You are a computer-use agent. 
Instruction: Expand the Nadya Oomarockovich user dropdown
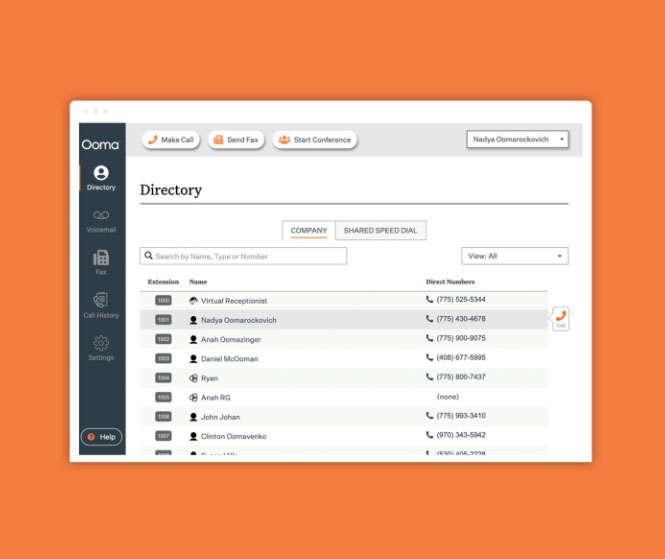pyautogui.click(x=517, y=140)
